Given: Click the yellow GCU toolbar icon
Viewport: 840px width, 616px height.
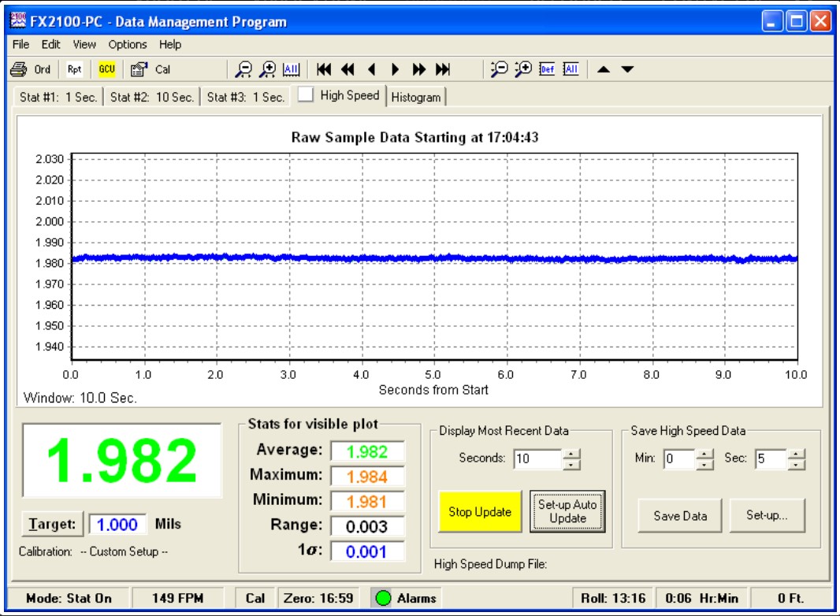Looking at the screenshot, I should pyautogui.click(x=106, y=69).
